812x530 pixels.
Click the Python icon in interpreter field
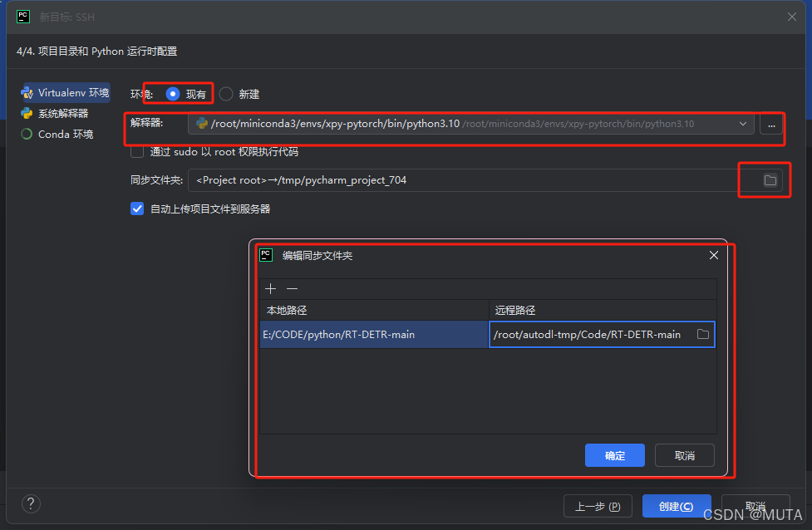pos(202,124)
